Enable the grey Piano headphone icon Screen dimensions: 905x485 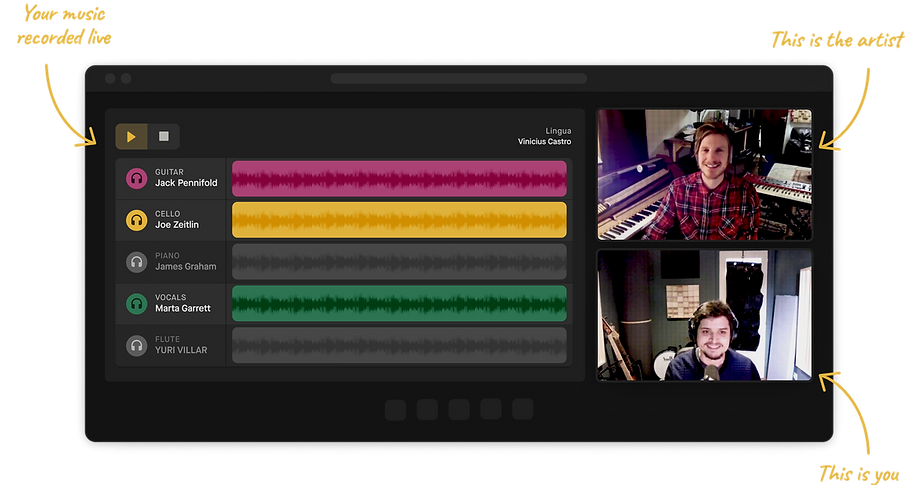[x=137, y=262]
